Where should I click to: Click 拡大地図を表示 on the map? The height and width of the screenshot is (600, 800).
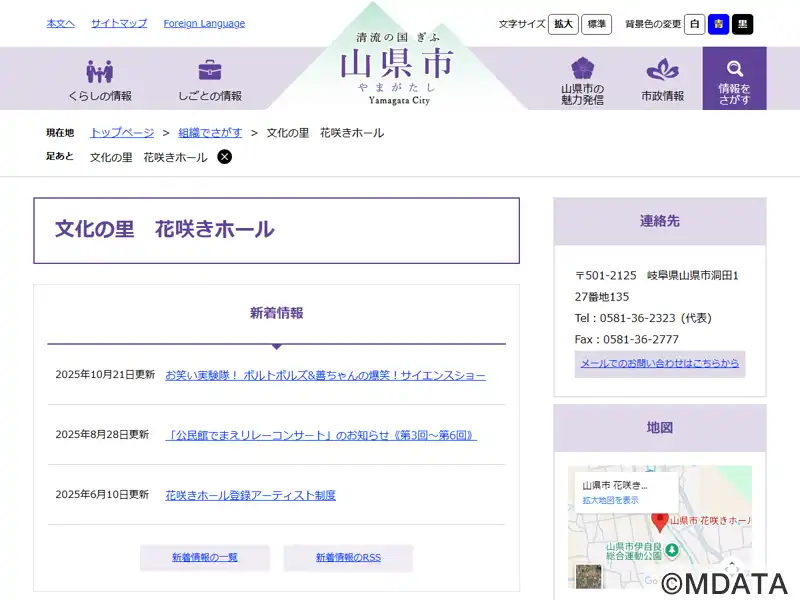pyautogui.click(x=610, y=500)
